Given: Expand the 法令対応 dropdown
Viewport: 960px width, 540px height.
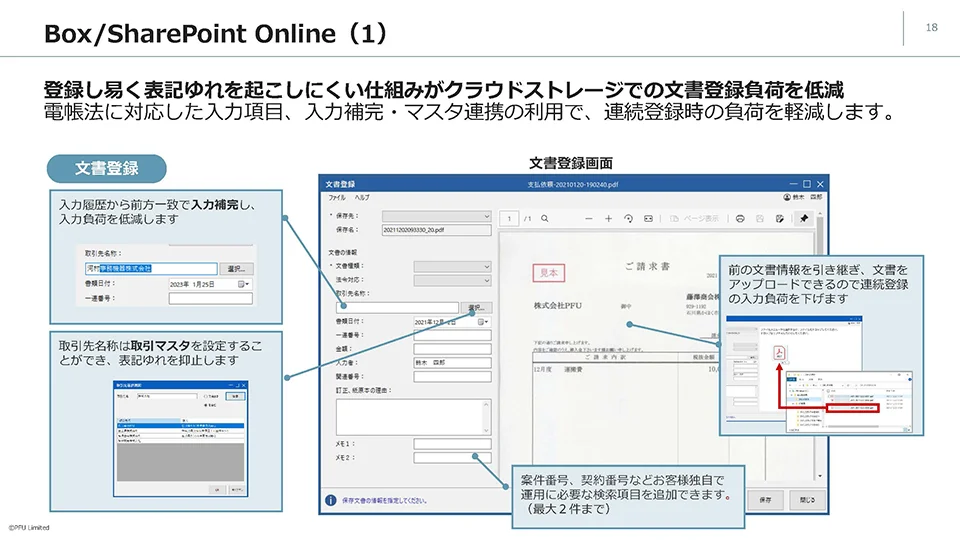Looking at the screenshot, I should click(452, 280).
